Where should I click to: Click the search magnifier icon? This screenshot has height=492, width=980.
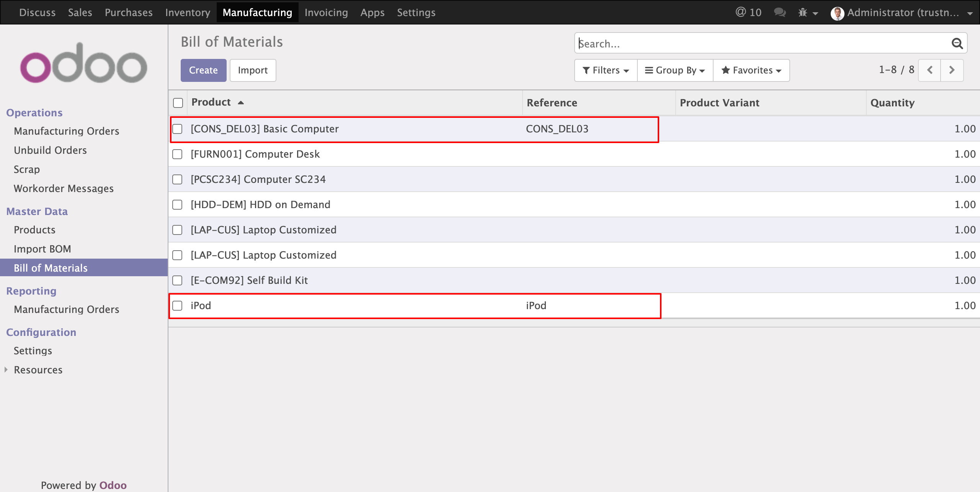pos(957,44)
